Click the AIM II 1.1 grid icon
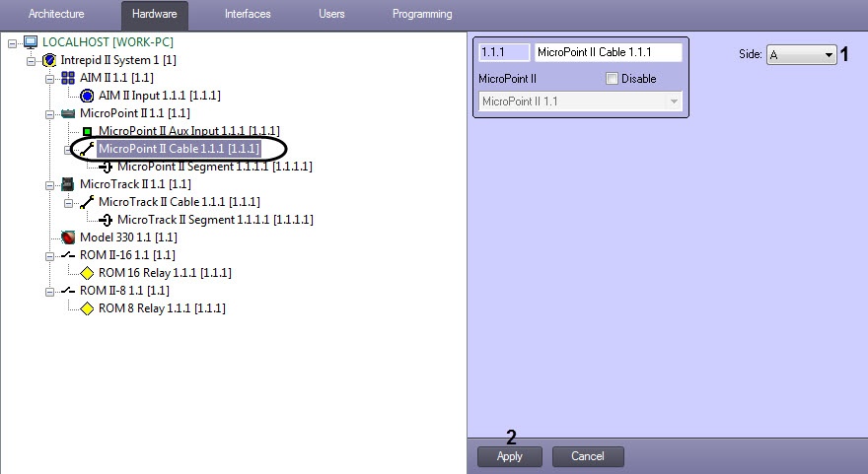The image size is (868, 474). [68, 78]
